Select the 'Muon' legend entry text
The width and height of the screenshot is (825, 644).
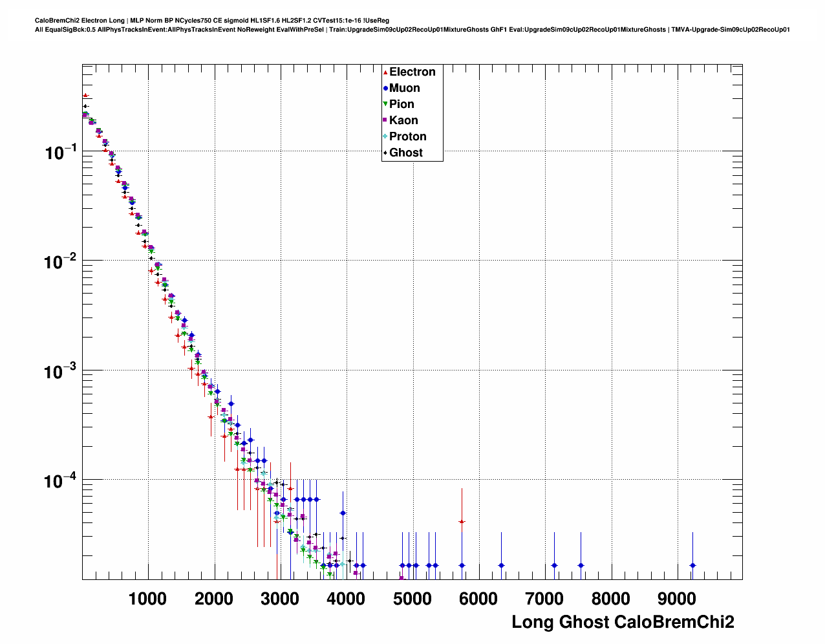tap(404, 88)
